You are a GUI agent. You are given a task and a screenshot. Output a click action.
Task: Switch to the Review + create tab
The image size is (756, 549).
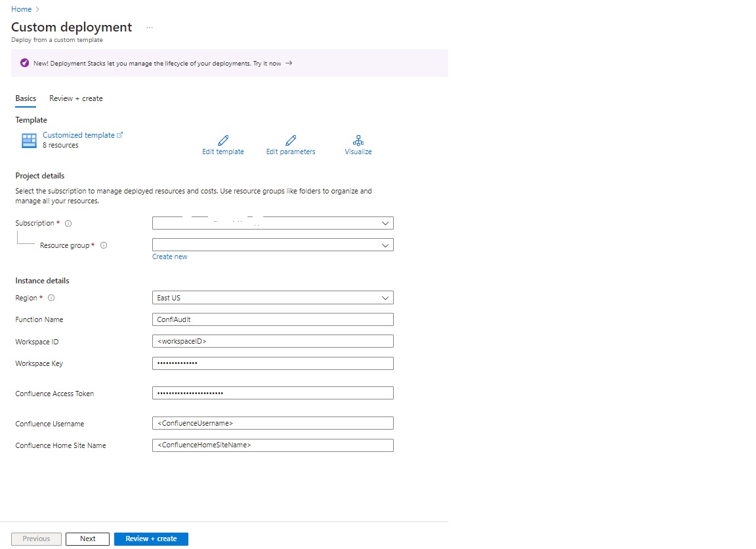click(75, 98)
